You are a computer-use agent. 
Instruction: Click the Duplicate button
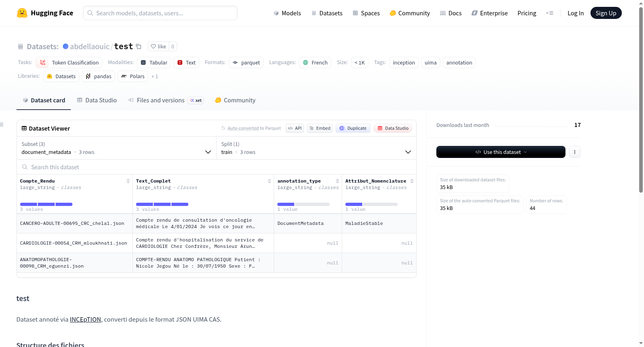(353, 128)
